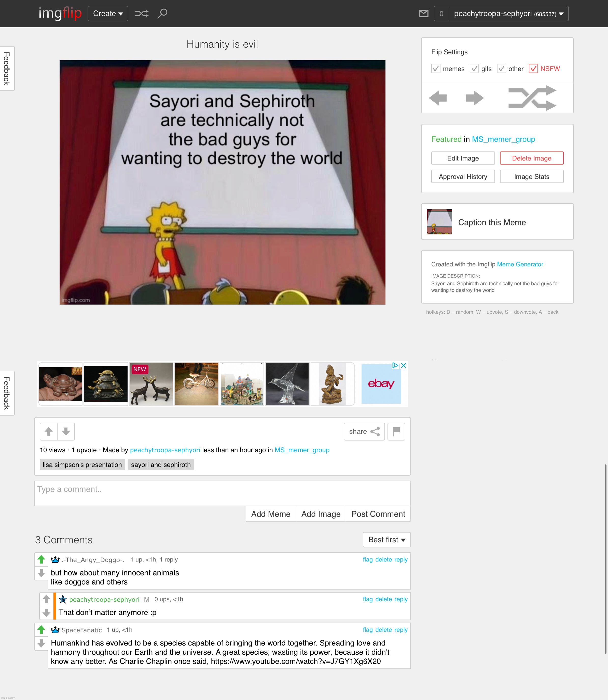Upvote SpaceFanatic's comment
The width and height of the screenshot is (608, 700).
point(42,629)
